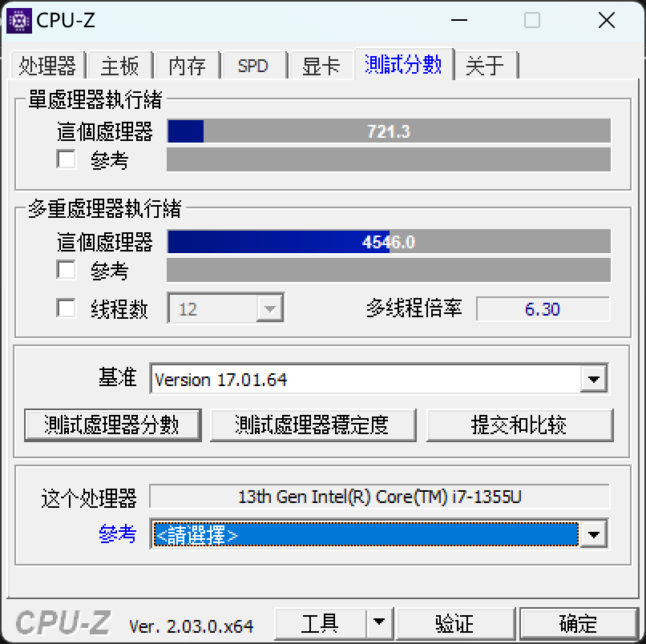
Task: Expand the benchmark Version 17.01.64 dropdown
Action: click(x=593, y=379)
